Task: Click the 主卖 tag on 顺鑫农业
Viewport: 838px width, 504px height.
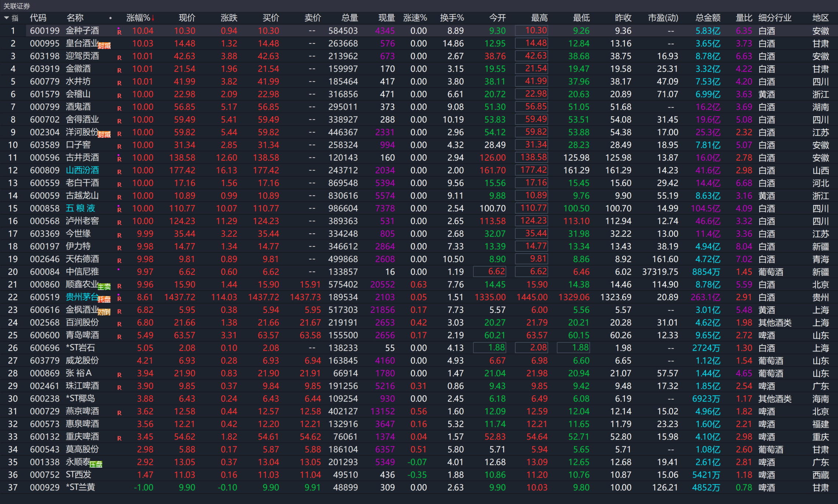Action: point(104,287)
